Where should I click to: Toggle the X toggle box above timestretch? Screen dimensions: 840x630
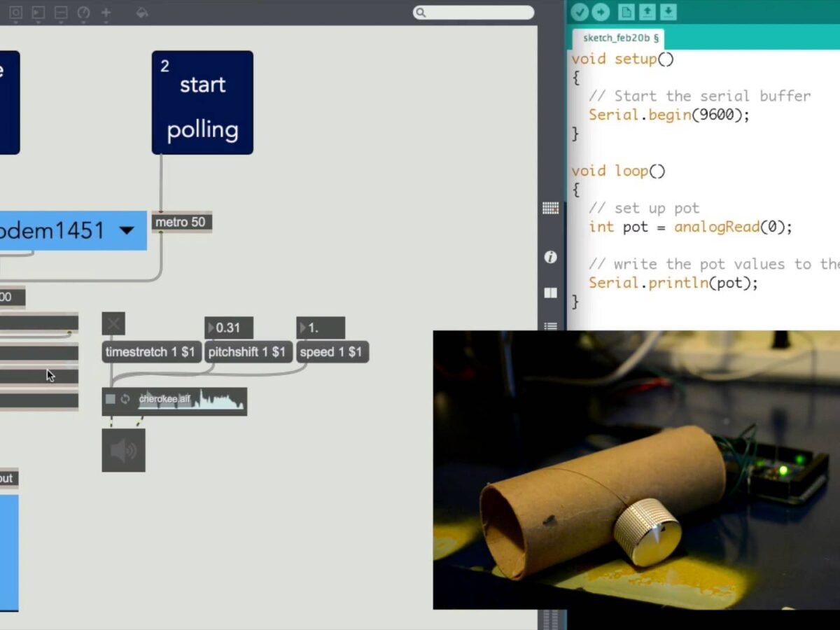pos(113,323)
